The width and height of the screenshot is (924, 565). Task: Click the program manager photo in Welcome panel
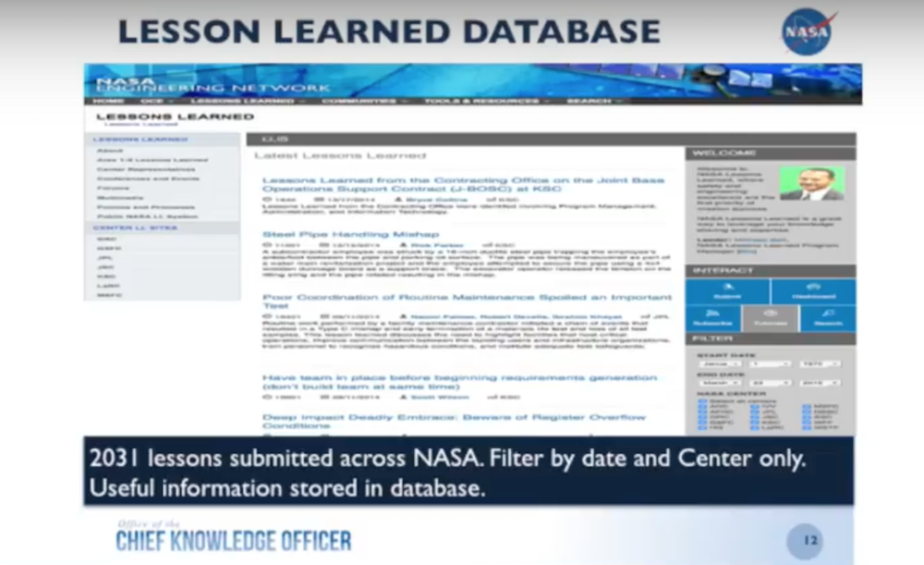pyautogui.click(x=812, y=183)
